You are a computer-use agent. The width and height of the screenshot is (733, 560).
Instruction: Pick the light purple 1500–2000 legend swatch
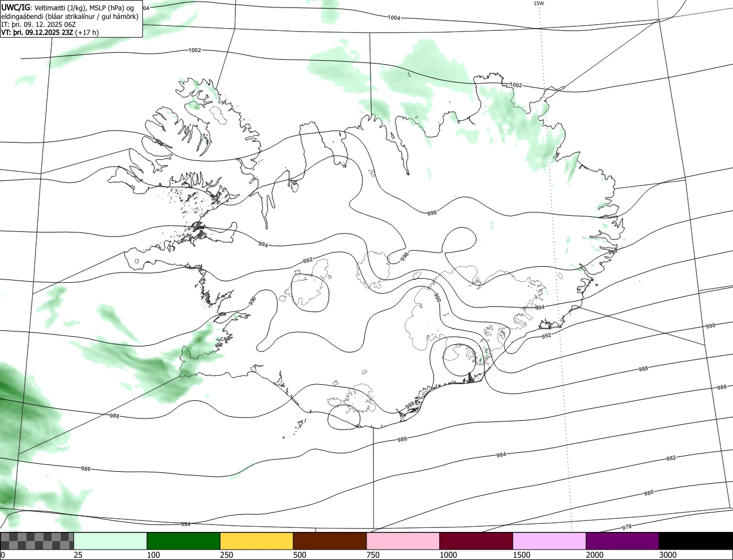(549, 541)
